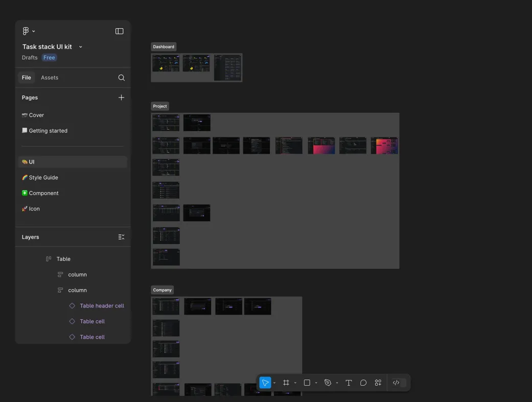Toggle the sidebar minimize UI icon

click(x=119, y=31)
